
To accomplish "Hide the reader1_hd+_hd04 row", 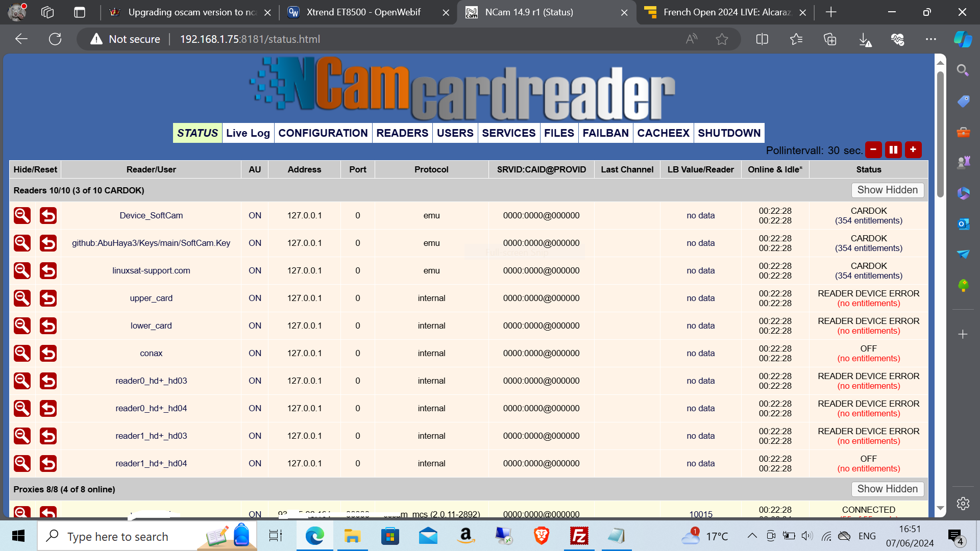I will (22, 464).
